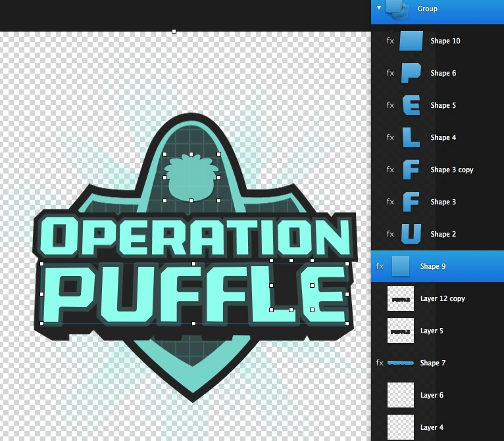Open fx effects on Shape 9
The height and width of the screenshot is (441, 504).
pos(380,266)
